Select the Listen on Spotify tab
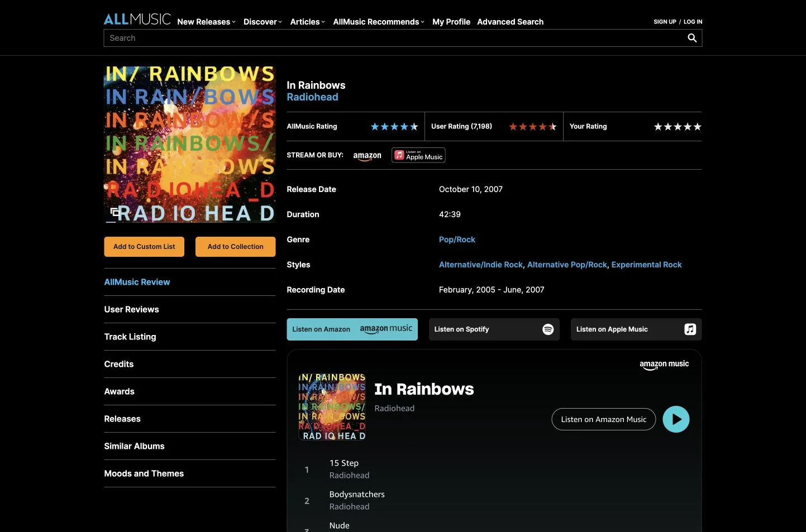This screenshot has width=806, height=532. pos(494,329)
